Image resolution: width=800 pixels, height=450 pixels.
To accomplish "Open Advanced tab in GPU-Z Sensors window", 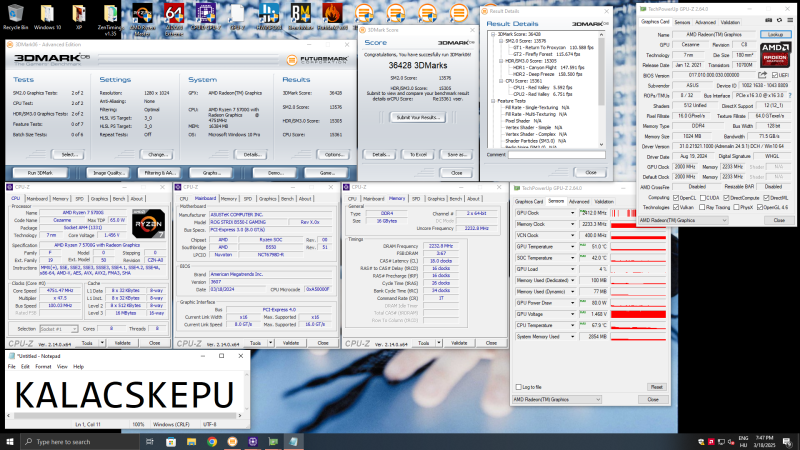I will 579,202.
